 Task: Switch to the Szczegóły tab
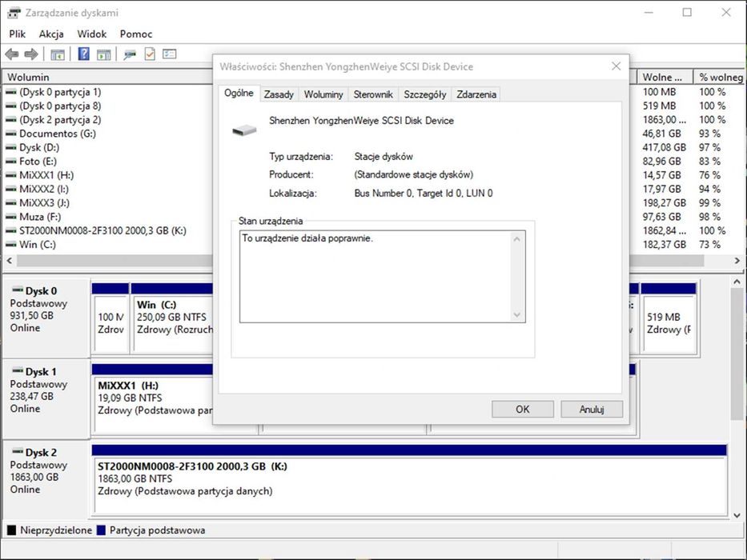point(425,94)
